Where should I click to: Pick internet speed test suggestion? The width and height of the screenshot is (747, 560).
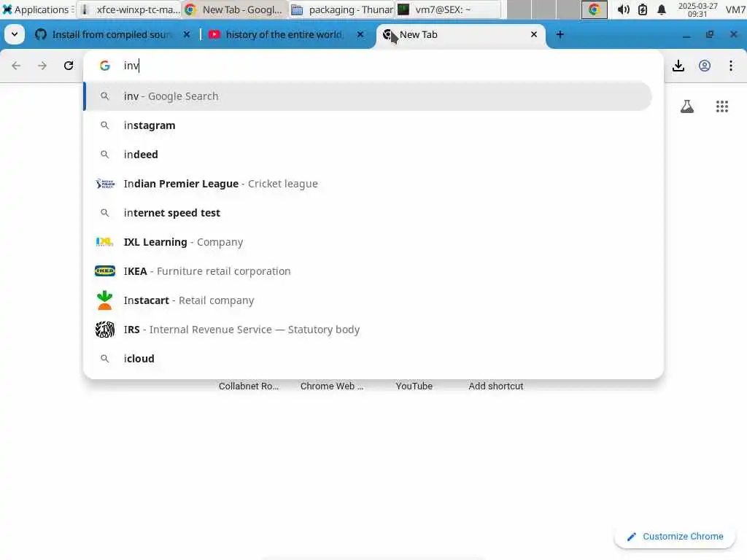tap(368, 213)
